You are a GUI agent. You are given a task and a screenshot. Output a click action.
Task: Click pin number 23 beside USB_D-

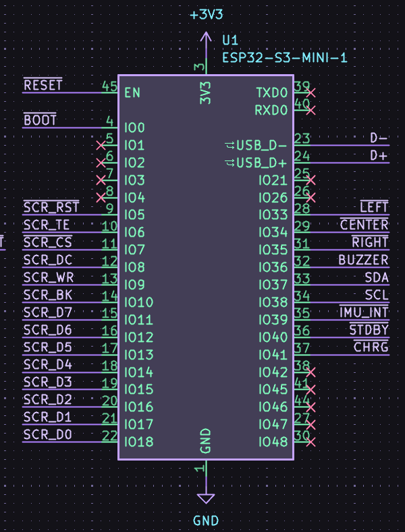(302, 138)
